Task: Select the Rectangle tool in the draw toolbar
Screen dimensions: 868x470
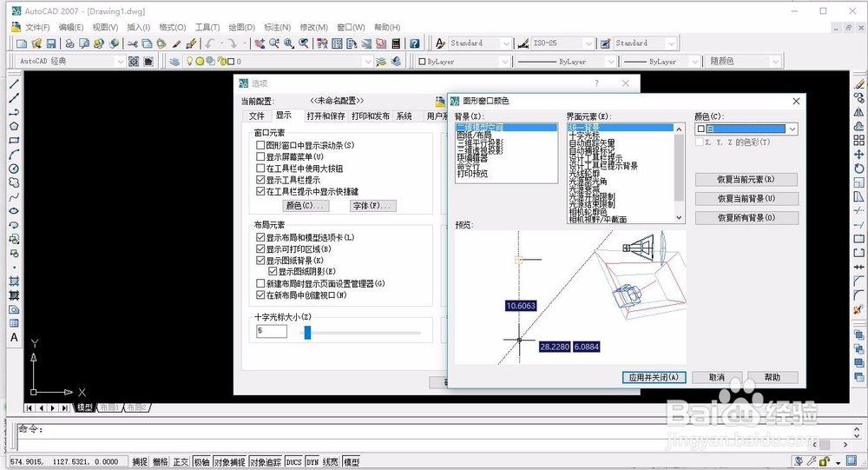Action: click(14, 140)
